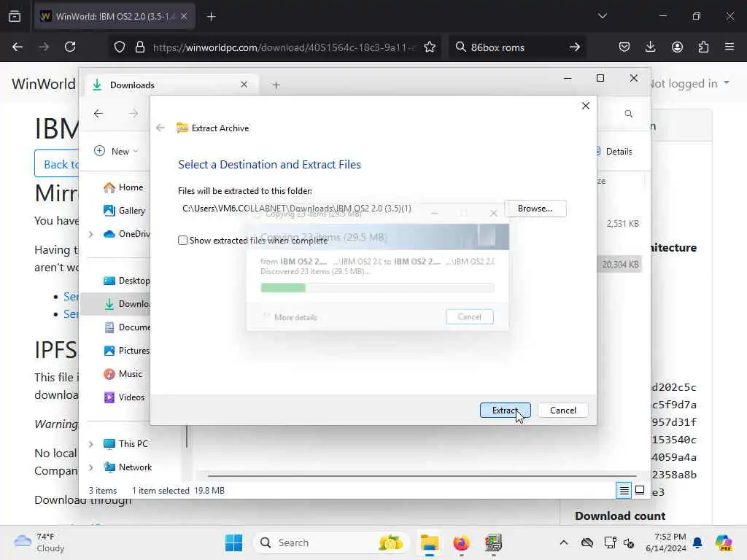
Task: Select the 20,304 KB file row
Action: (620, 264)
